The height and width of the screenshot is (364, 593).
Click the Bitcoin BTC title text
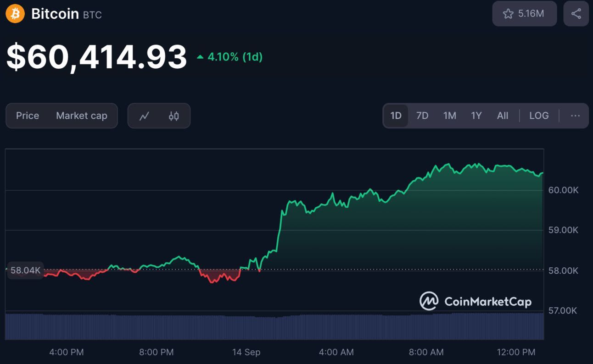pyautogui.click(x=66, y=14)
